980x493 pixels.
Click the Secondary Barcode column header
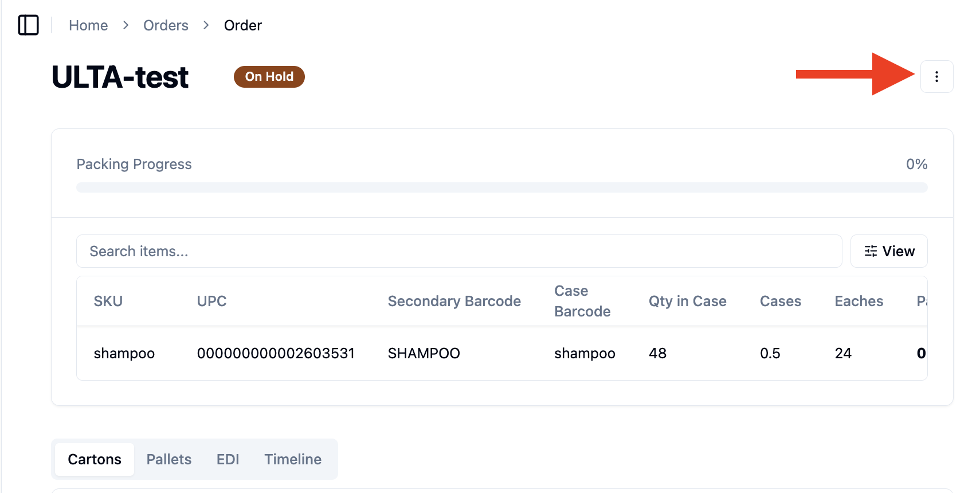[x=454, y=301]
